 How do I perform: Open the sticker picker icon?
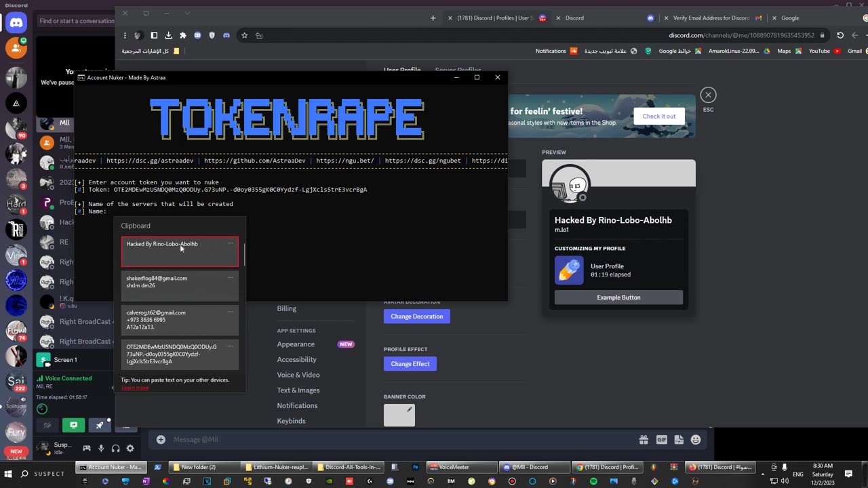point(679,440)
